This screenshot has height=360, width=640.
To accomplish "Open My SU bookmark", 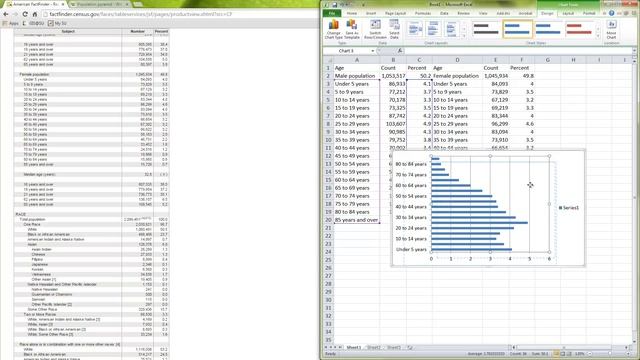I will pos(57,23).
